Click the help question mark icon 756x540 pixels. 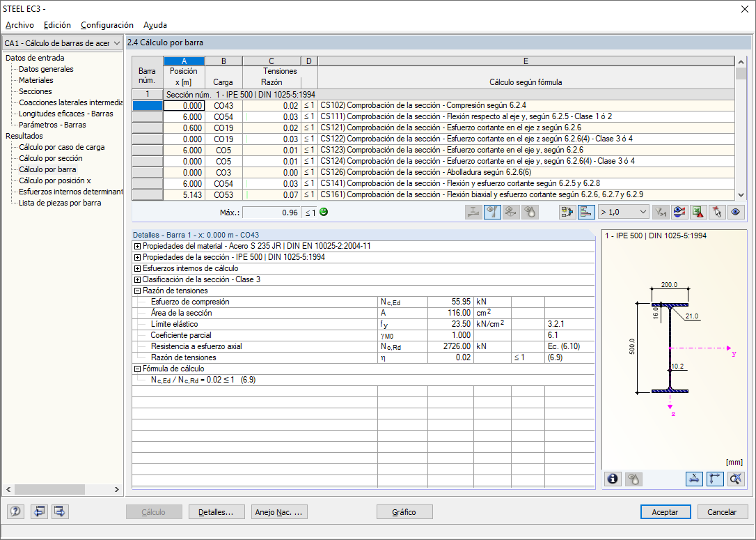[x=15, y=512]
